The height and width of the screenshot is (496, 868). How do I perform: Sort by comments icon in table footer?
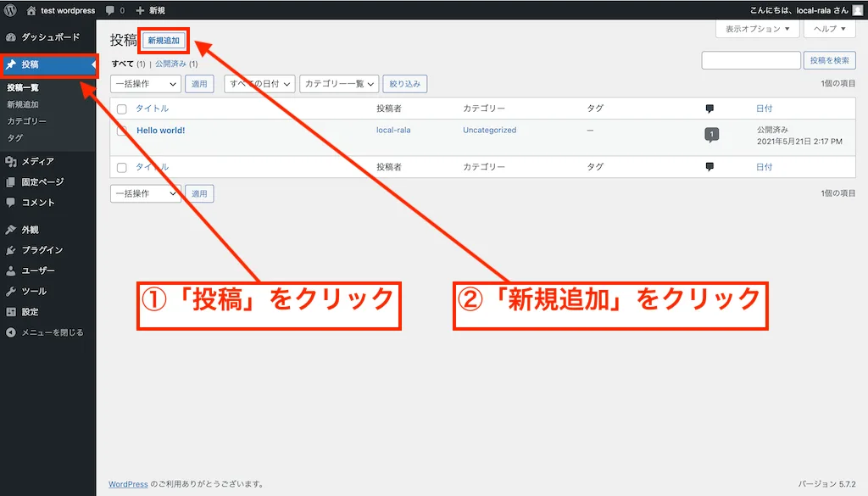(709, 167)
